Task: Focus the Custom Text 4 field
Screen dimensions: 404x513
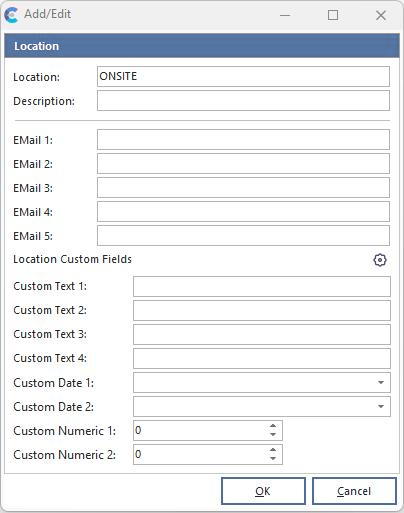Action: click(x=262, y=358)
